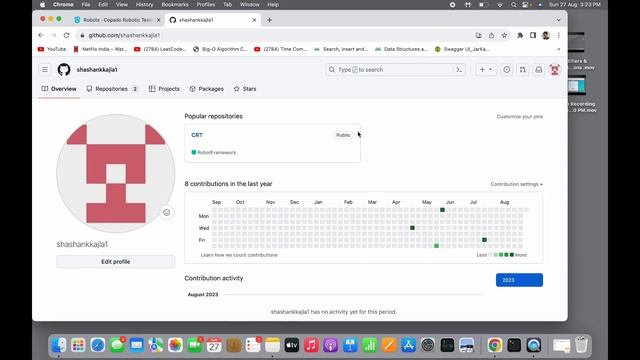The height and width of the screenshot is (360, 640).
Task: Open the Trash in the Dock
Action: 581,345
